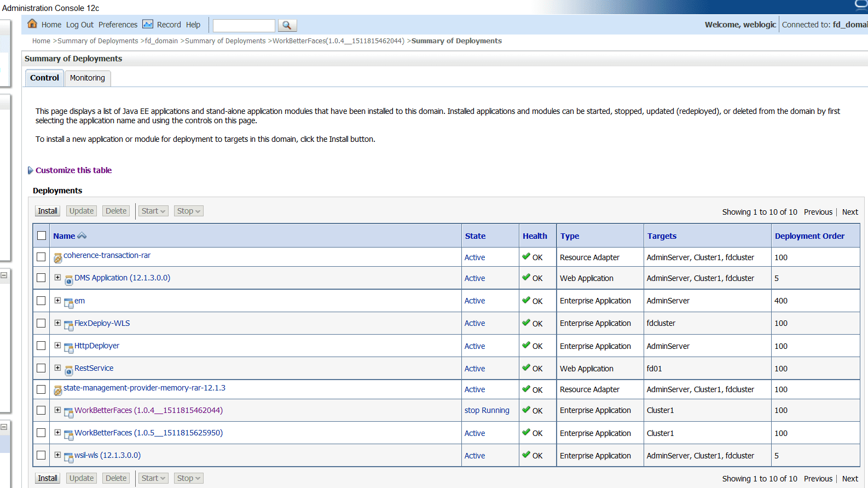The width and height of the screenshot is (868, 488).
Task: Click the FlexDeploy-WLS enterprise application icon
Action: (69, 326)
